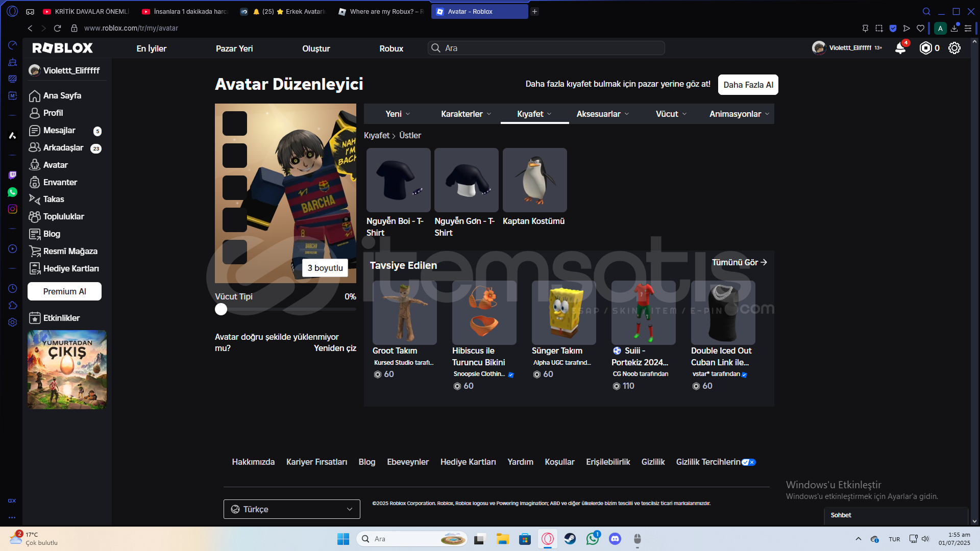Open Robux menu item
980x551 pixels.
coord(391,48)
